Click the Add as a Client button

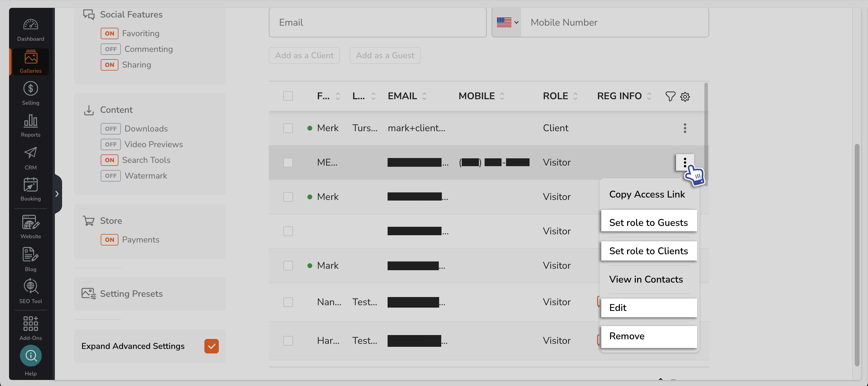click(304, 55)
